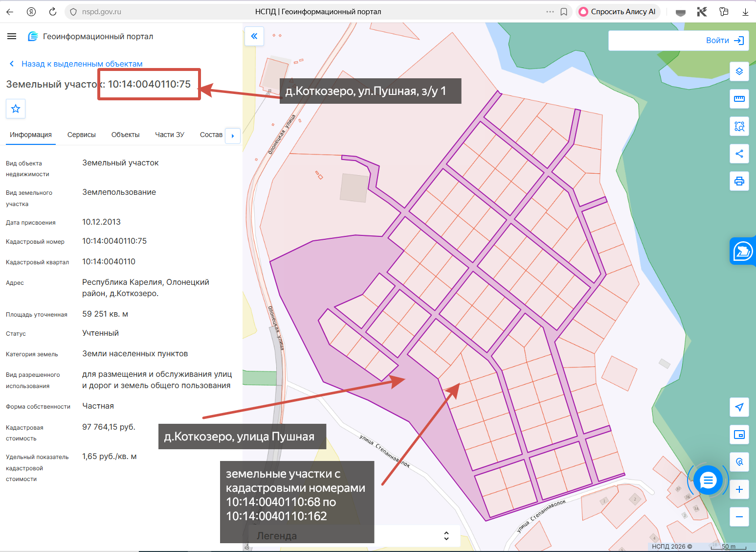Open the hamburger main menu
The image size is (756, 552).
(x=12, y=36)
